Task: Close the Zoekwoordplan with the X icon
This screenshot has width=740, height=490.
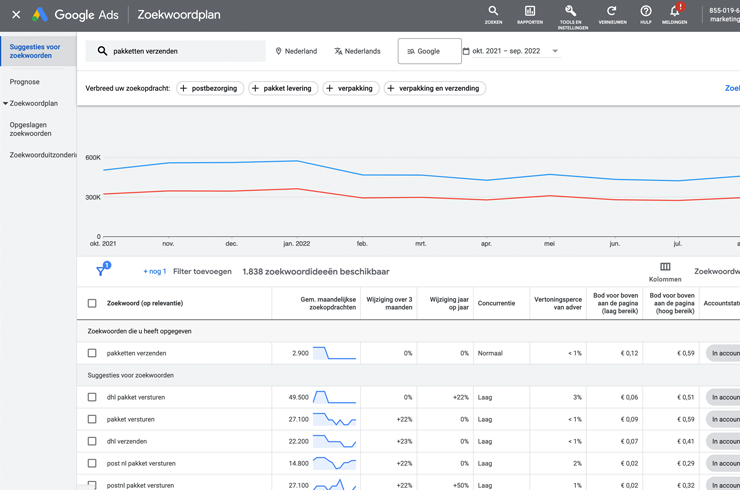Action: 16,15
